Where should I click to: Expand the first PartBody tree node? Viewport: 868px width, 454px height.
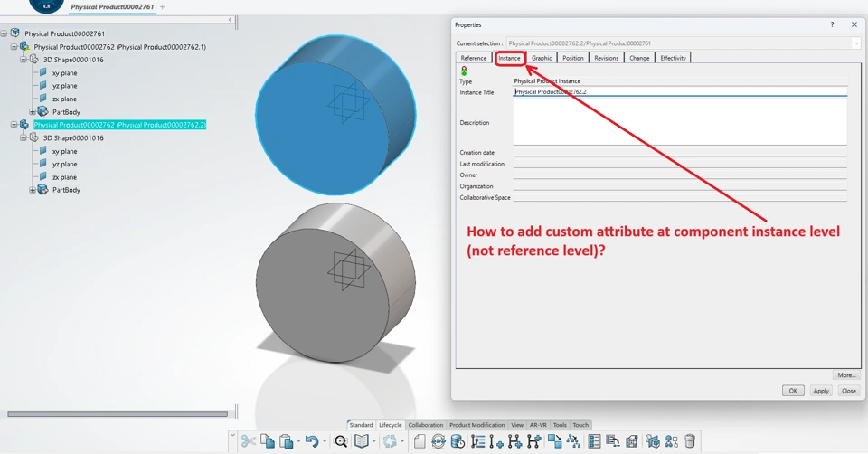coord(33,112)
